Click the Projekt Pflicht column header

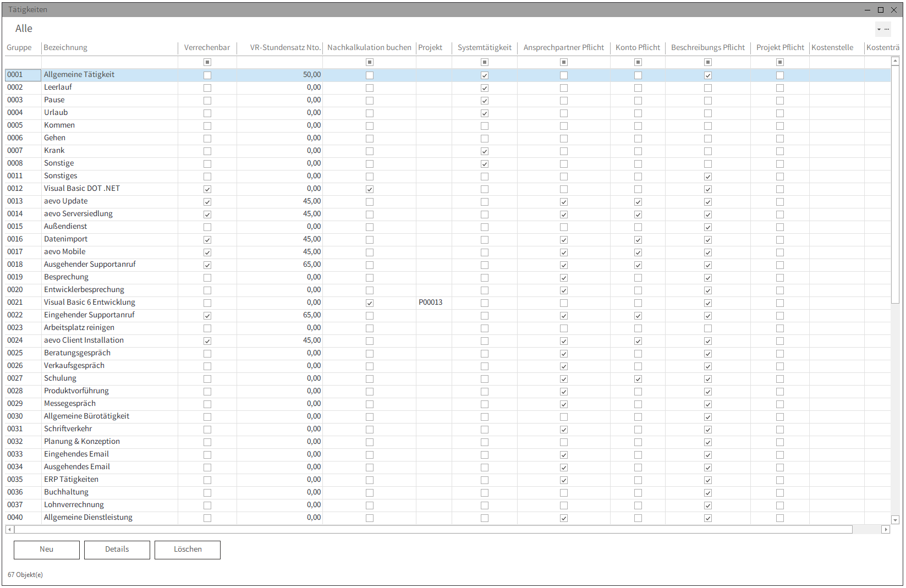tap(780, 48)
